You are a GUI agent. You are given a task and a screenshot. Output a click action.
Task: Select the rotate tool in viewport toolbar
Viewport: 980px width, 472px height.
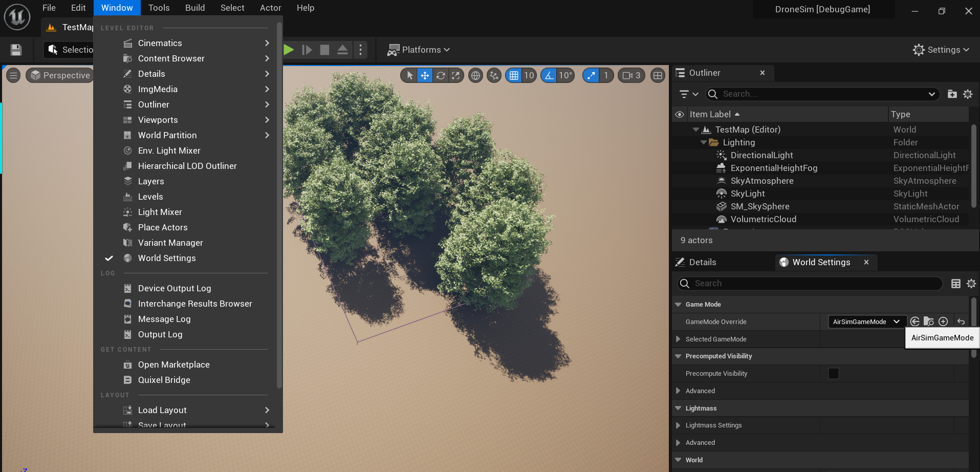tap(440, 76)
